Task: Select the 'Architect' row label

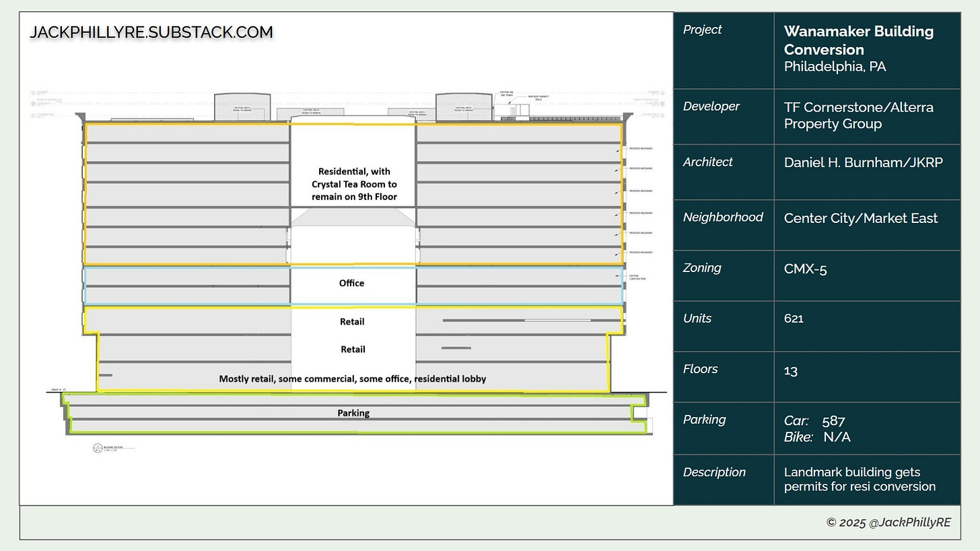Action: 707,162
